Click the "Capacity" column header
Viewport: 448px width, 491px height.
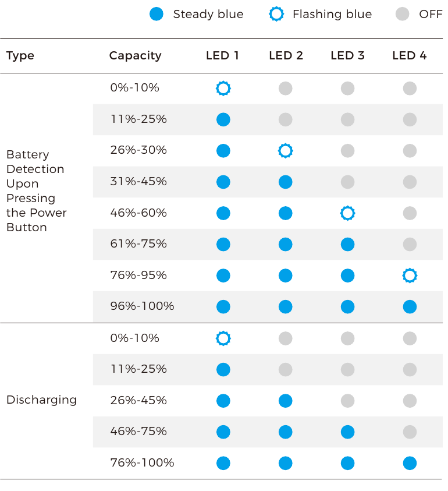[x=135, y=56]
